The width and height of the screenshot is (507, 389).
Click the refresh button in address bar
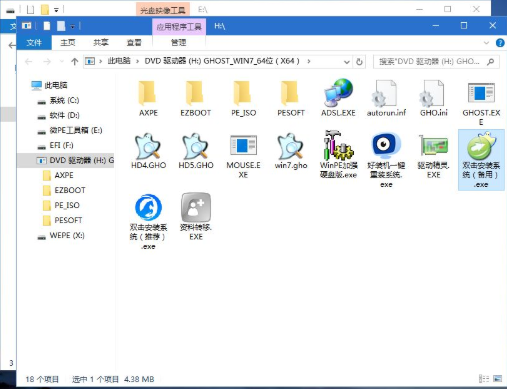click(x=359, y=62)
